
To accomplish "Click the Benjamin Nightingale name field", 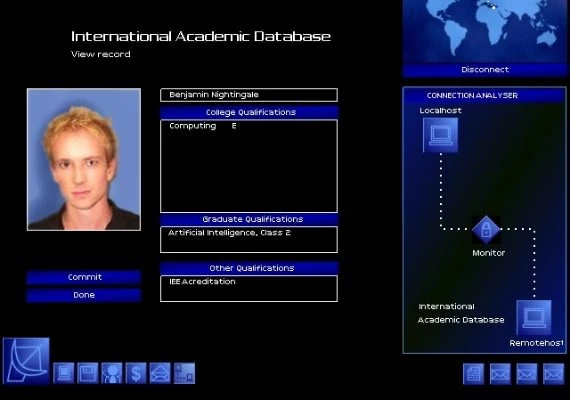I will 249,95.
